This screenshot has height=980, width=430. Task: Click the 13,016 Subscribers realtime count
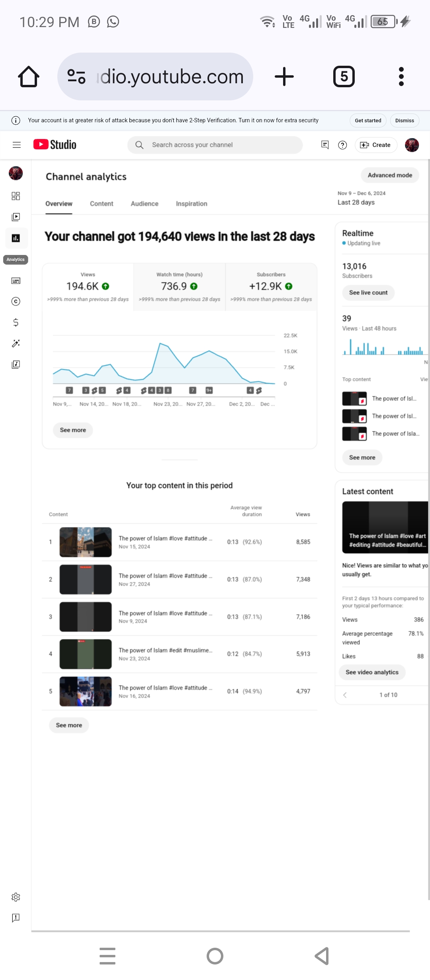click(x=354, y=267)
